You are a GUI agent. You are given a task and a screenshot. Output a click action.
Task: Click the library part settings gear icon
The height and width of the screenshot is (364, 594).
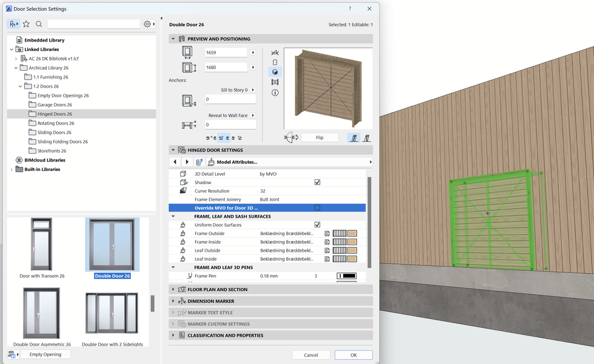(147, 24)
